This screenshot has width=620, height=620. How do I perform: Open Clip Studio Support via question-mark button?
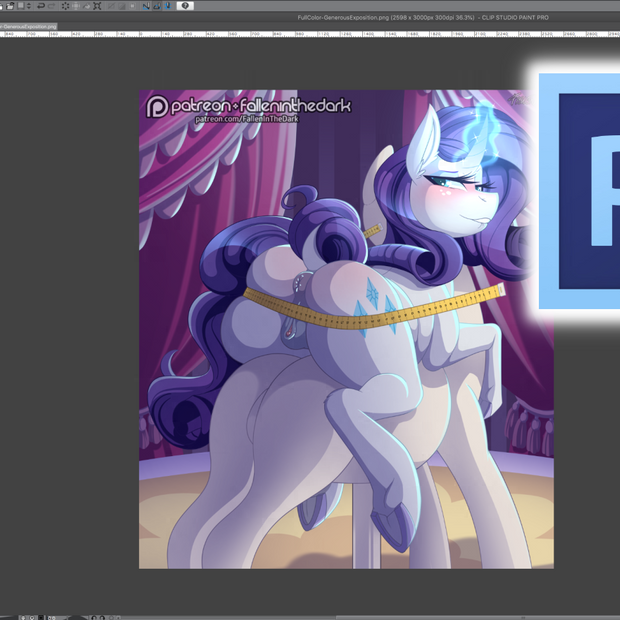(x=185, y=6)
